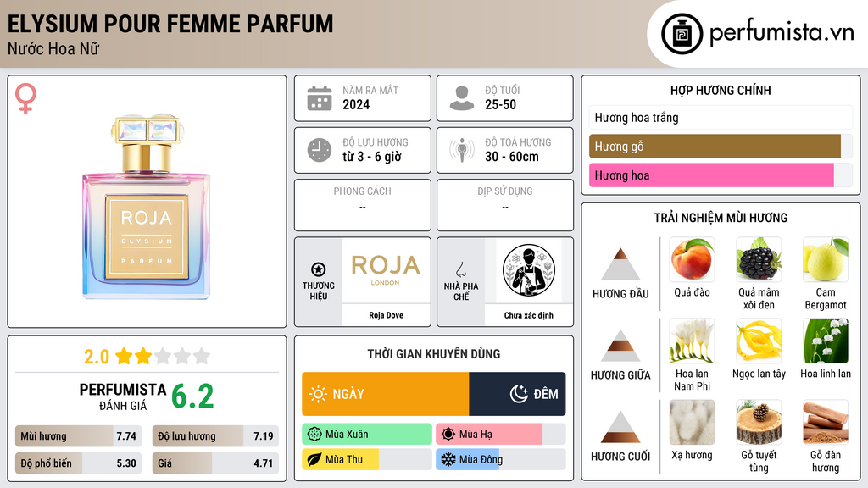868x488 pixels.
Task: Click the brown Hương gỗ accord bar
Action: tap(715, 147)
